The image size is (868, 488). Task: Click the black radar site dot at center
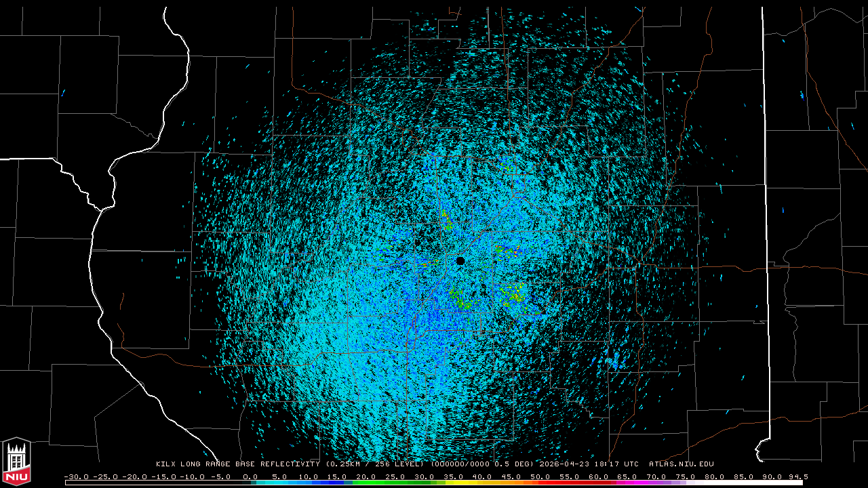pos(460,261)
